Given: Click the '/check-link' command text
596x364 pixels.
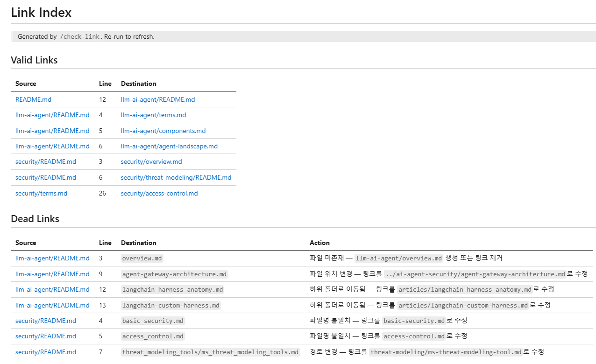Looking at the screenshot, I should tap(80, 36).
